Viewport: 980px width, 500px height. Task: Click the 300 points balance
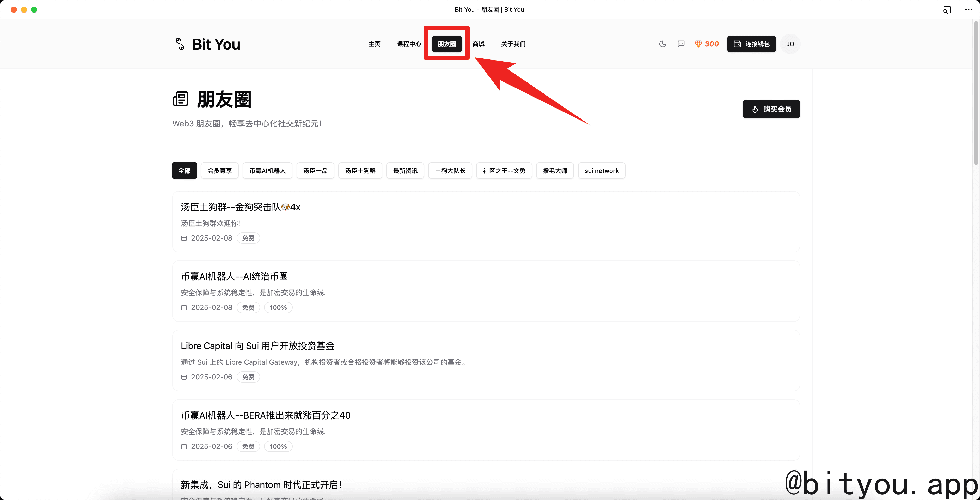[712, 44]
